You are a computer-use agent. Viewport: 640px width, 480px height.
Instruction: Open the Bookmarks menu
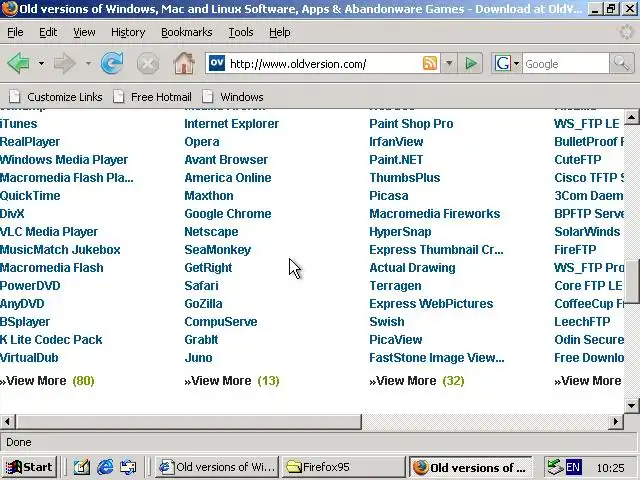click(187, 32)
